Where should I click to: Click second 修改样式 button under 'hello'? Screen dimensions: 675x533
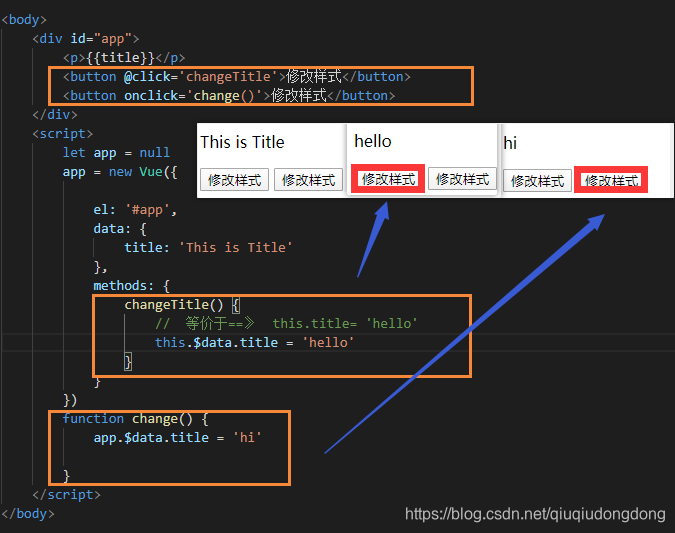click(462, 179)
